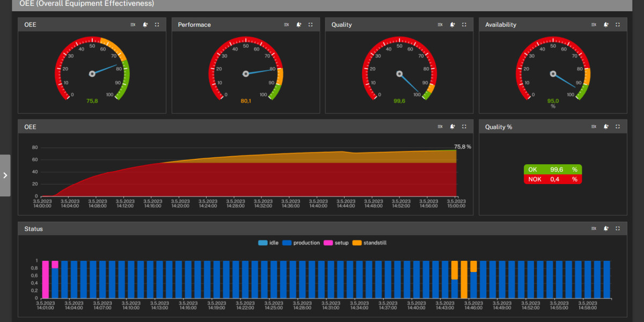Set an alarm on the Performance gauge panel
This screenshot has width=644, height=322.
pos(298,24)
